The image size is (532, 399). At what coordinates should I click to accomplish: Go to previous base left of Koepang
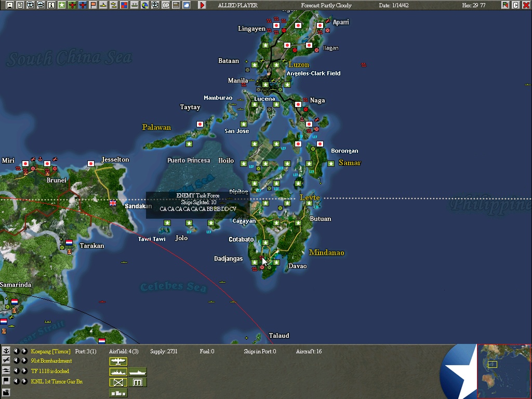coord(16,351)
